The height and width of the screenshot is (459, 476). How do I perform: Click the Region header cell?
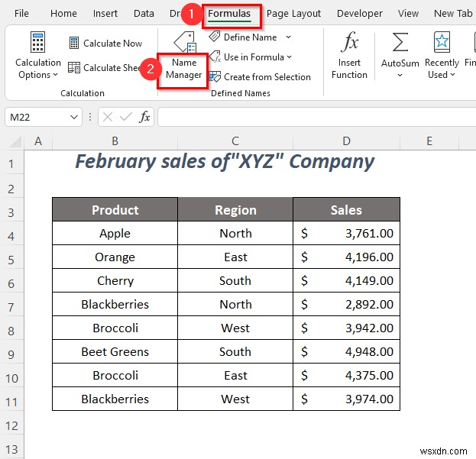click(235, 209)
